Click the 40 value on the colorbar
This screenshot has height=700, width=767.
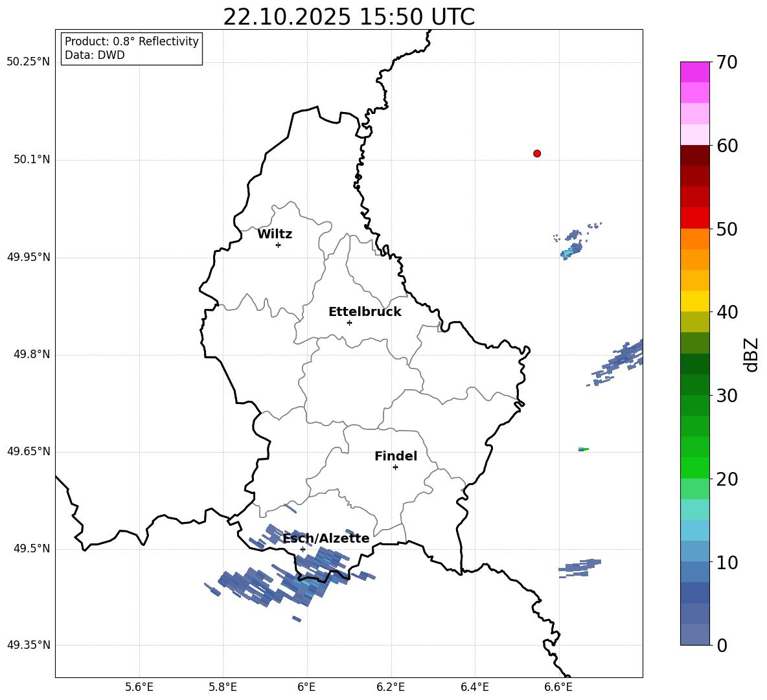click(727, 312)
